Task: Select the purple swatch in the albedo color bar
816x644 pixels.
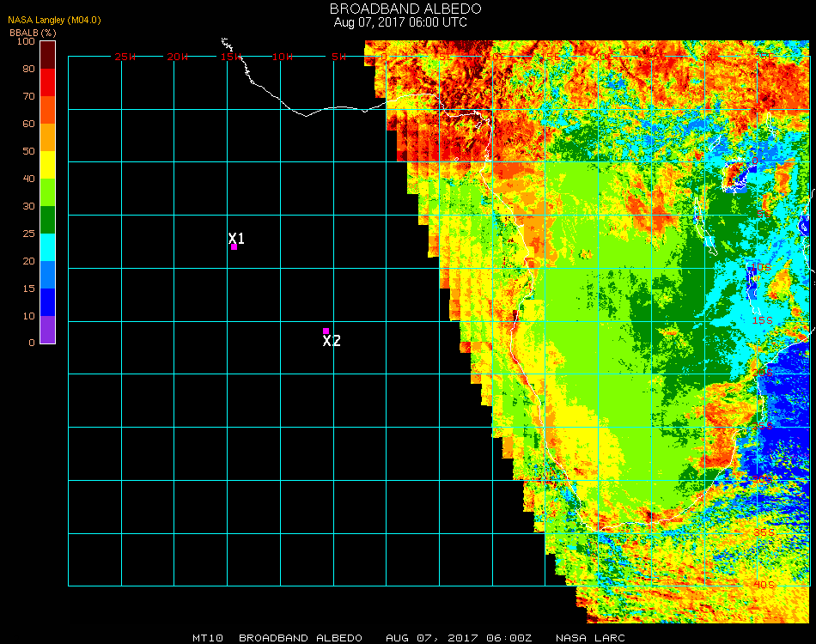Action: [48, 330]
